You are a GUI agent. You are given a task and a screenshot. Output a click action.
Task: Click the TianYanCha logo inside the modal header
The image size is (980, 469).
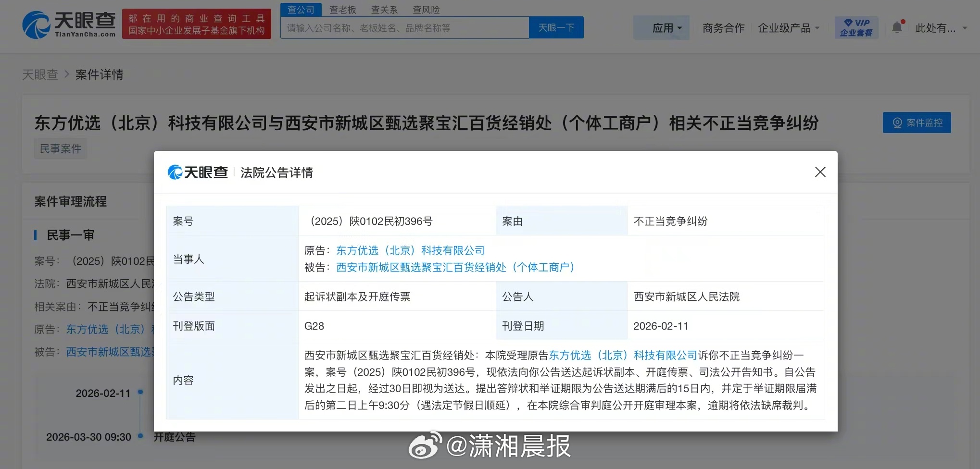[197, 172]
